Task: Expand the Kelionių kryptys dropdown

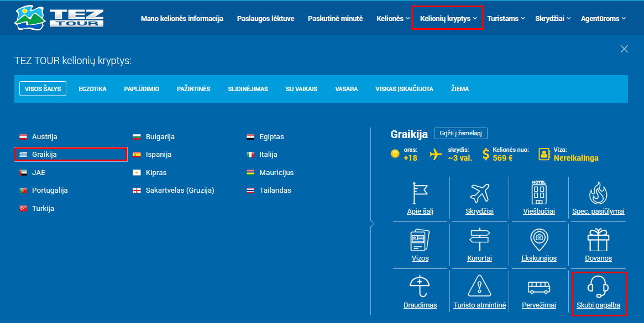Action: point(448,18)
